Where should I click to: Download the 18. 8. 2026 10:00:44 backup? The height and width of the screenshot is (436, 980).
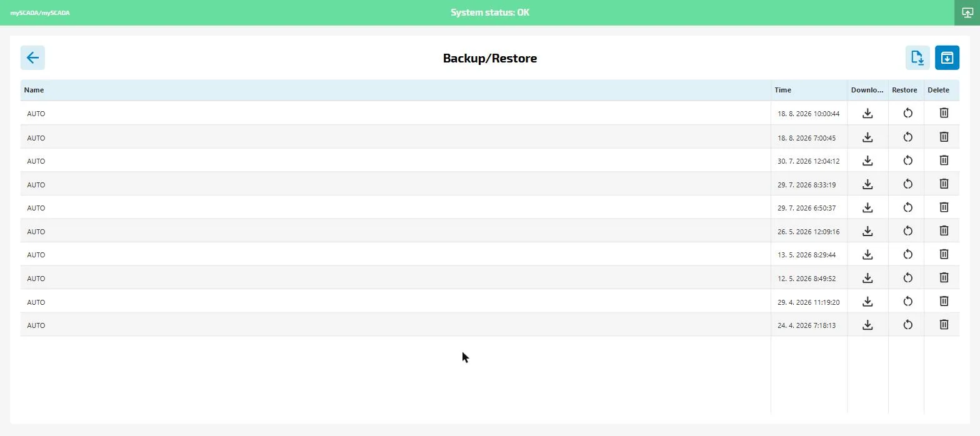867,113
